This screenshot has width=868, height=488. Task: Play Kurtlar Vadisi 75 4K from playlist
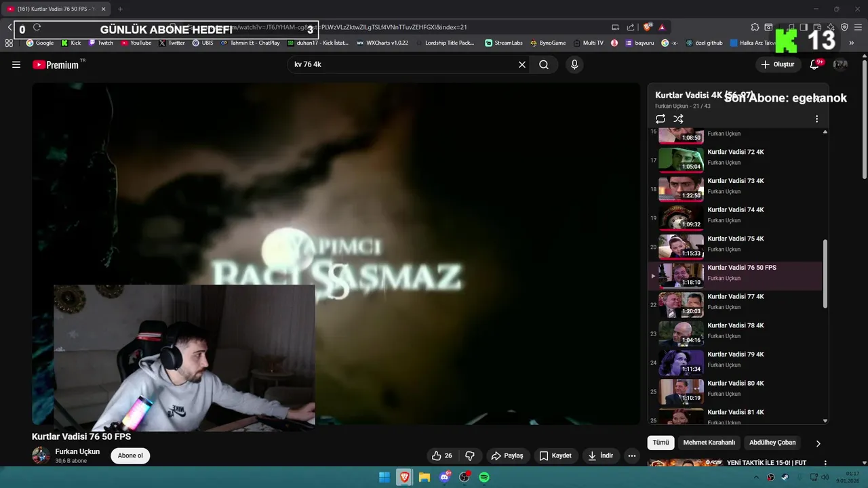coord(736,247)
